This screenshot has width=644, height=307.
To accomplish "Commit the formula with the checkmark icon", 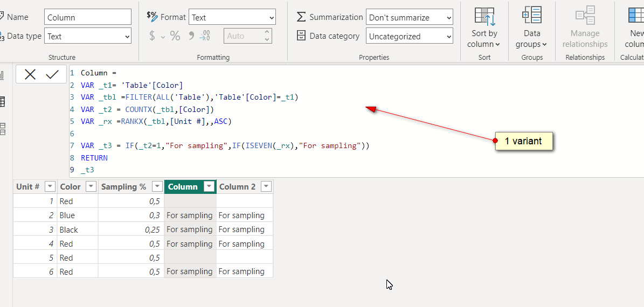I will [52, 74].
